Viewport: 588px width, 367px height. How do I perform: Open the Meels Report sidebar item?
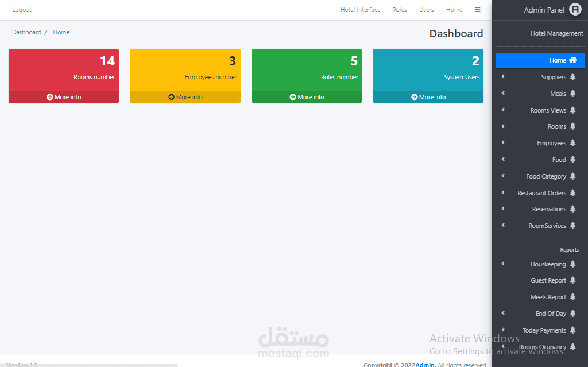[x=540, y=297]
